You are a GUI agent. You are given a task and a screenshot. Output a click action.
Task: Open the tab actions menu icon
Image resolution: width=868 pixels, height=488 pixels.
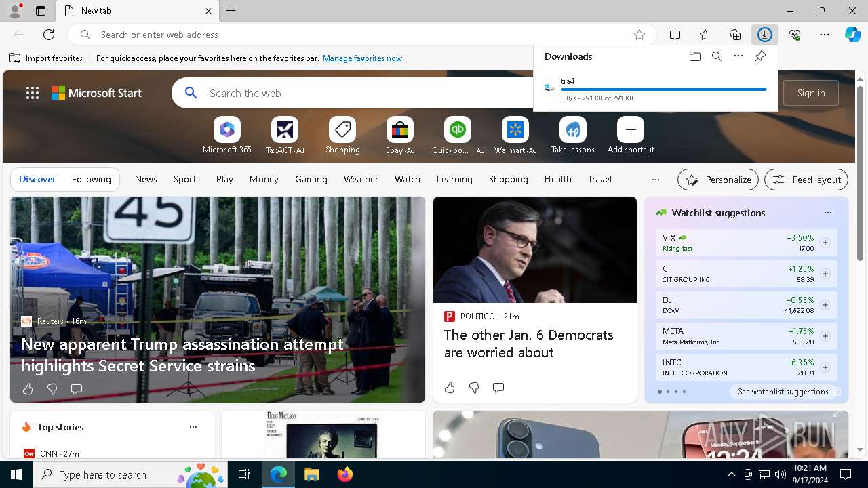[41, 11]
